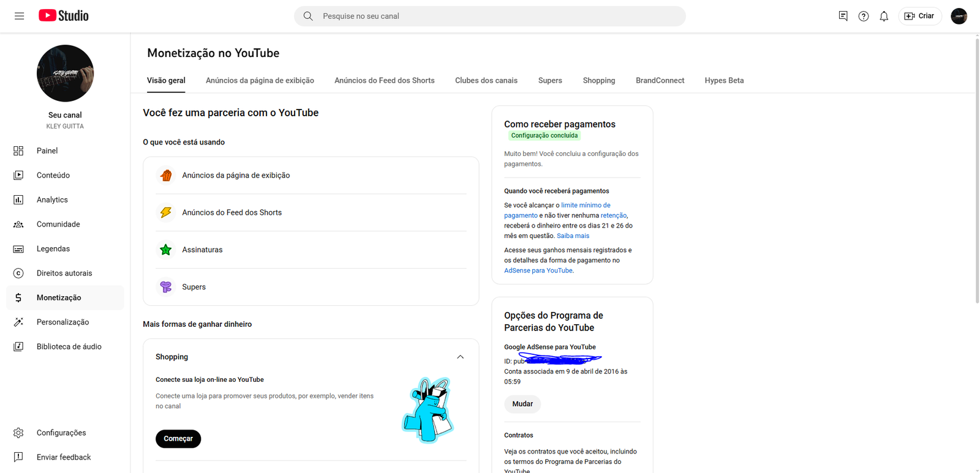Click the YouTube Studio logo
This screenshot has height=473, width=980.
(x=64, y=16)
